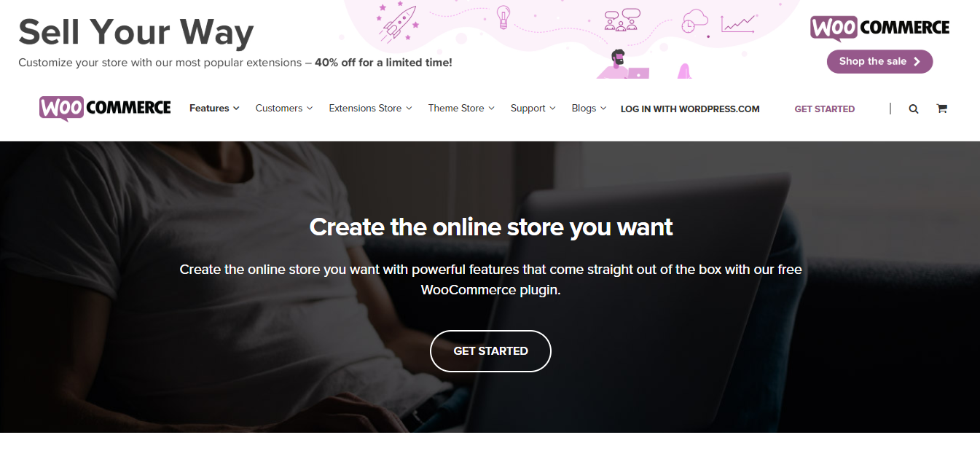Open the shopping cart icon
980x451 pixels.
pyautogui.click(x=941, y=109)
